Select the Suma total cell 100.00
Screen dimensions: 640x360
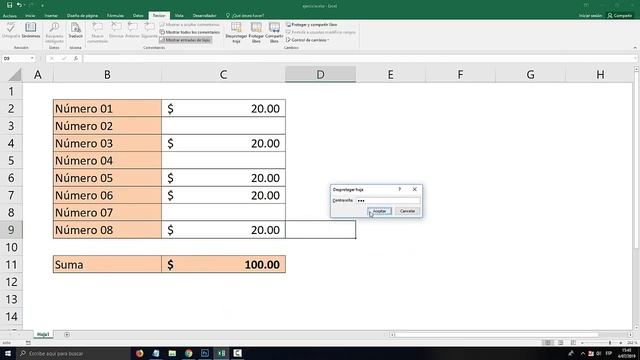223,264
